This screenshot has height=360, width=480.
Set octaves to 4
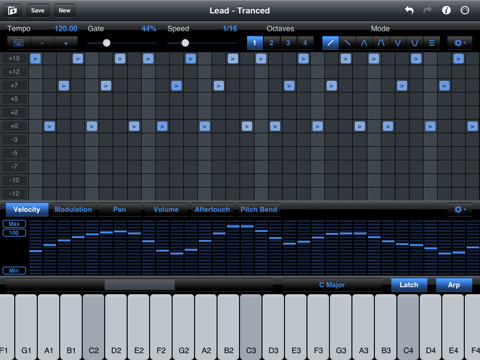[x=305, y=43]
